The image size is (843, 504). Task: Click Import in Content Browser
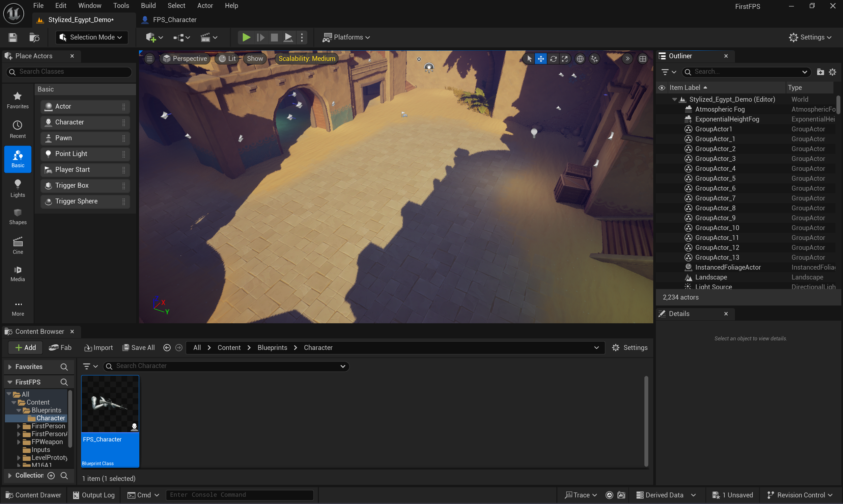click(98, 347)
